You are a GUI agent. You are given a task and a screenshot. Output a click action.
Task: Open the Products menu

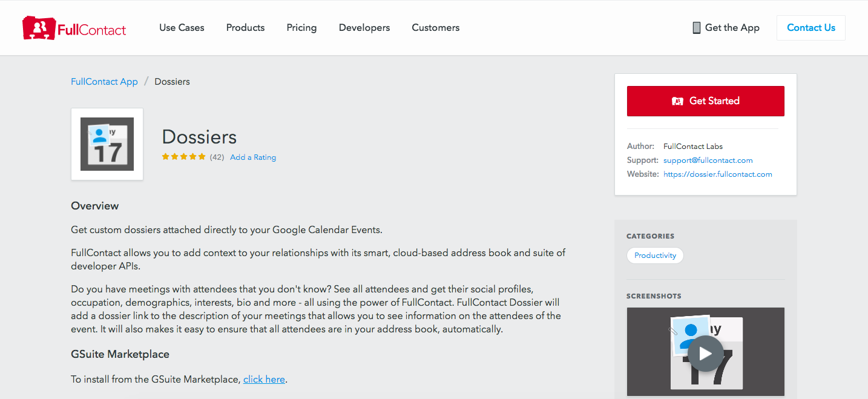(245, 28)
